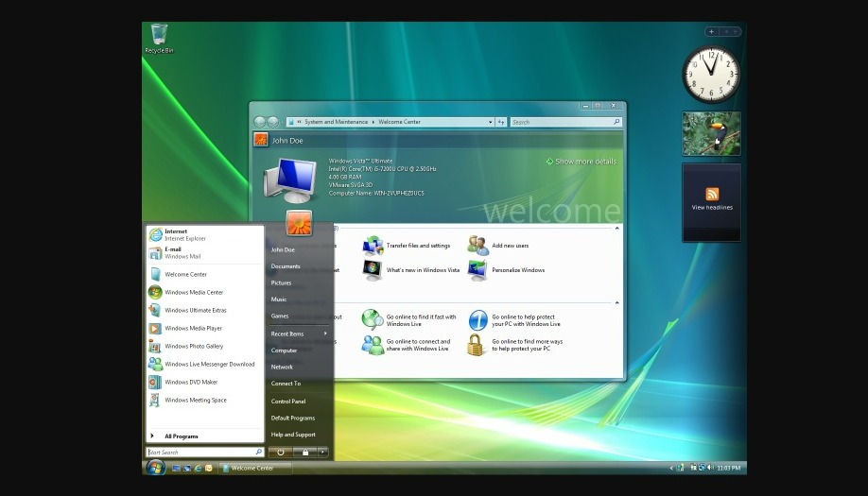Select Windows Live Messenger Download icon

tap(155, 364)
